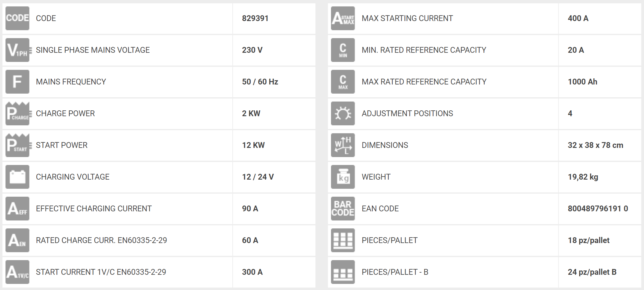Click the effective charging current icon
Screen dimensions: 644x290
(17, 209)
